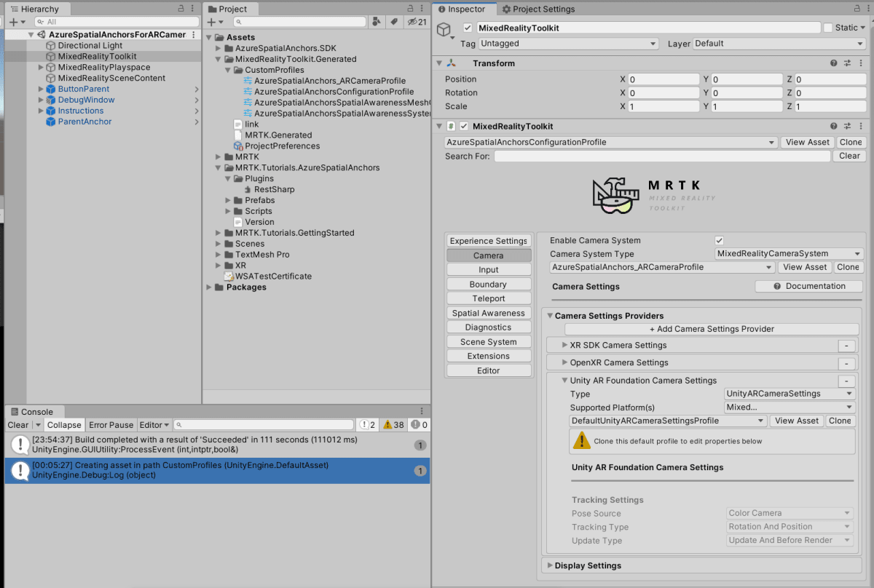Select the Experience Settings profile tab
Screen dimensions: 874x588
click(x=489, y=241)
